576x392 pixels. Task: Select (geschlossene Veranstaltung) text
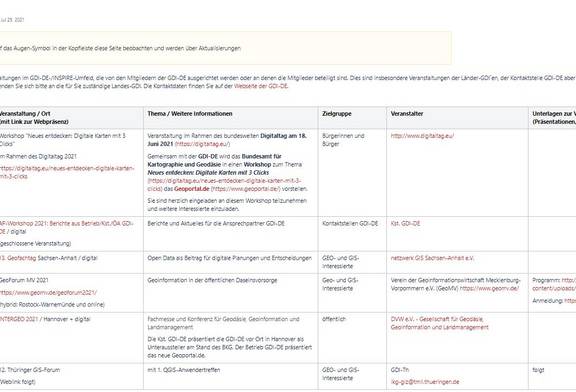[35, 244]
